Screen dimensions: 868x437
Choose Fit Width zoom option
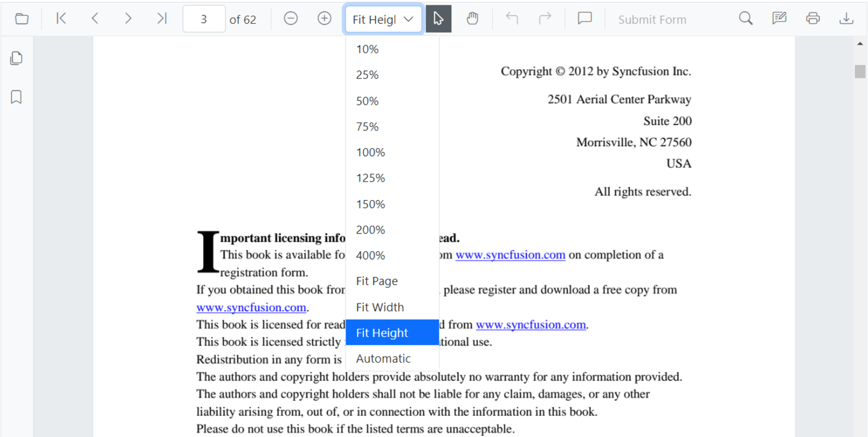392,307
